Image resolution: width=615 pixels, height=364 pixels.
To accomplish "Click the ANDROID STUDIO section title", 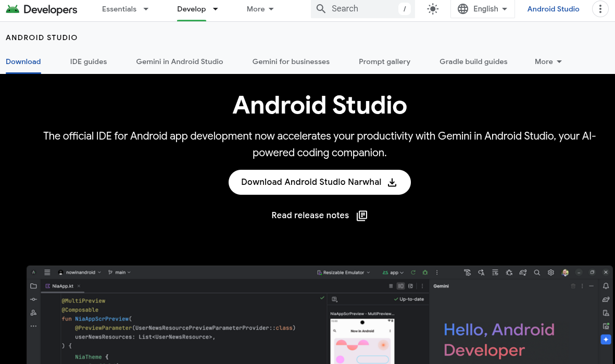I will [42, 37].
